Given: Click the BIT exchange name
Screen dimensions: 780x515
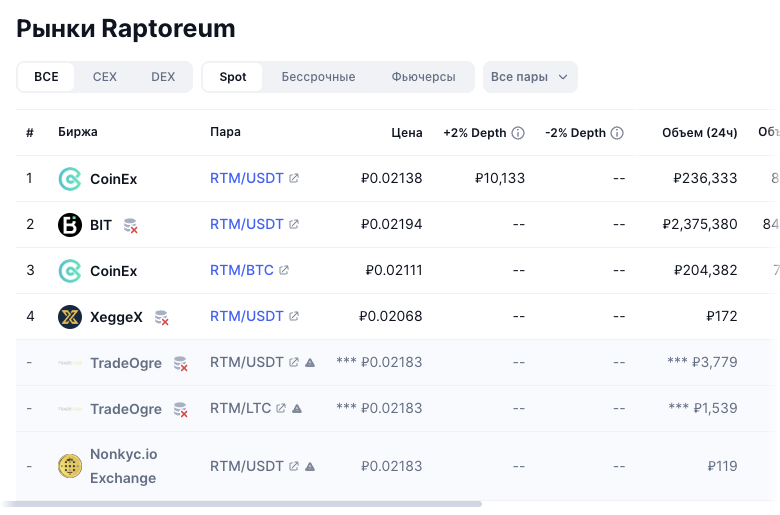Looking at the screenshot, I should click(x=101, y=225).
